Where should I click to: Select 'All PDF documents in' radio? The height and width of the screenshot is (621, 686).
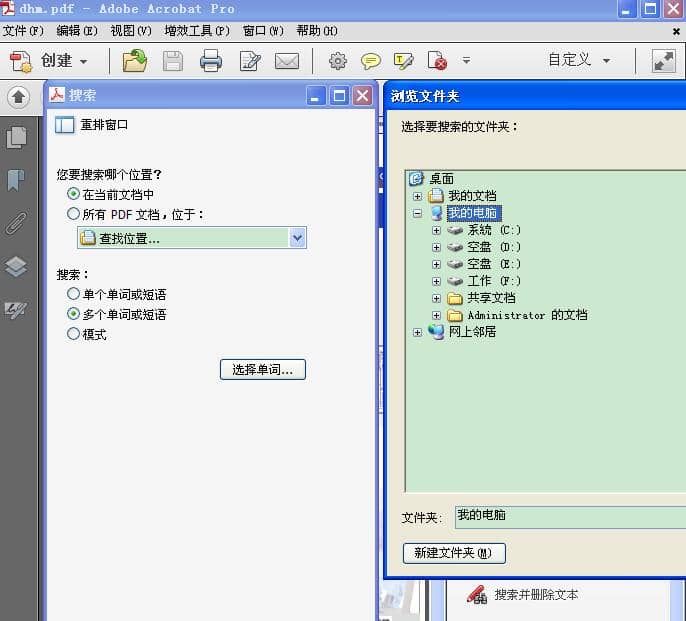[73, 214]
